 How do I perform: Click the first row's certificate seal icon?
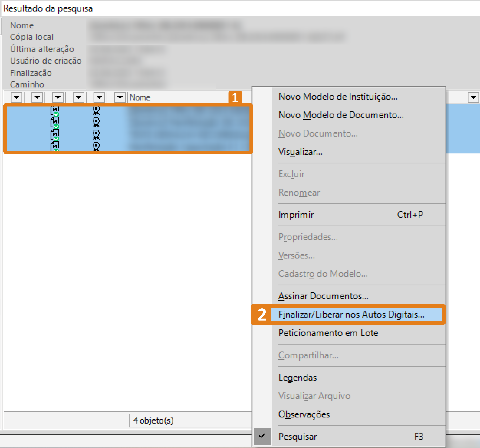click(x=96, y=111)
